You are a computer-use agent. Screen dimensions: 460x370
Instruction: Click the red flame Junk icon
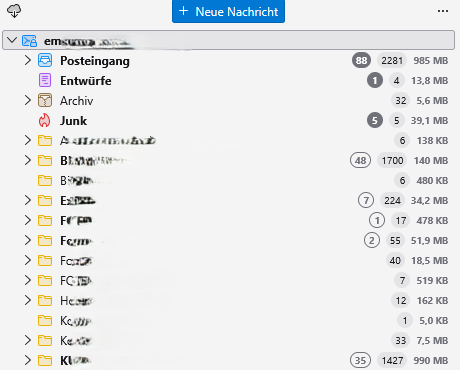45,120
